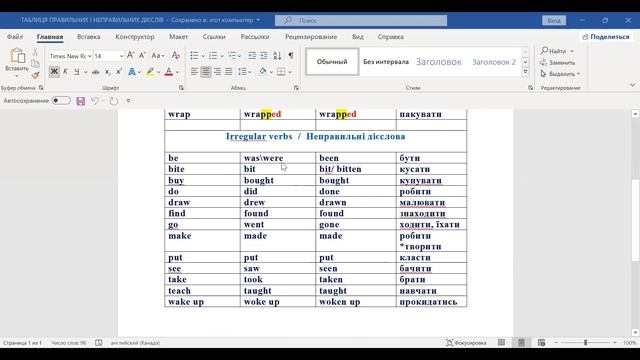Open the Фокусировка focus mode
The width and height of the screenshot is (640, 360).
466,343
